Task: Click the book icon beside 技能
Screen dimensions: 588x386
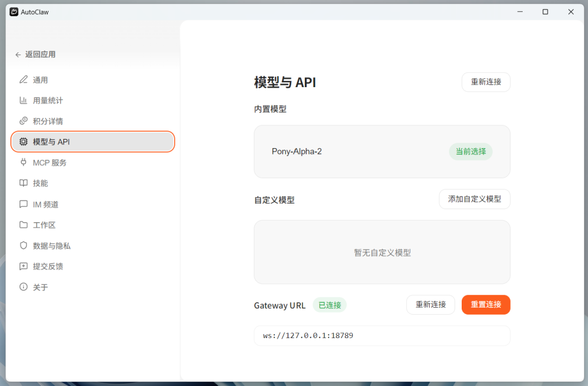Action: (x=23, y=183)
